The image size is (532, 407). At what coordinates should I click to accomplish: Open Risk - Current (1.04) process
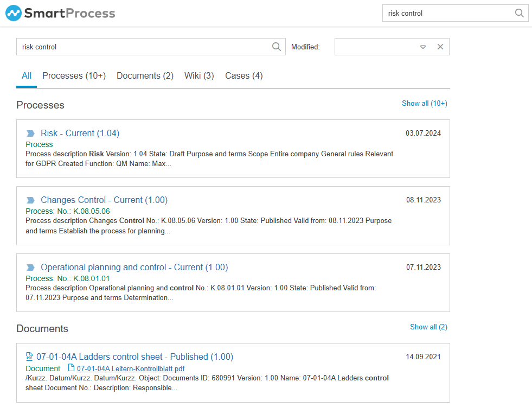[80, 133]
